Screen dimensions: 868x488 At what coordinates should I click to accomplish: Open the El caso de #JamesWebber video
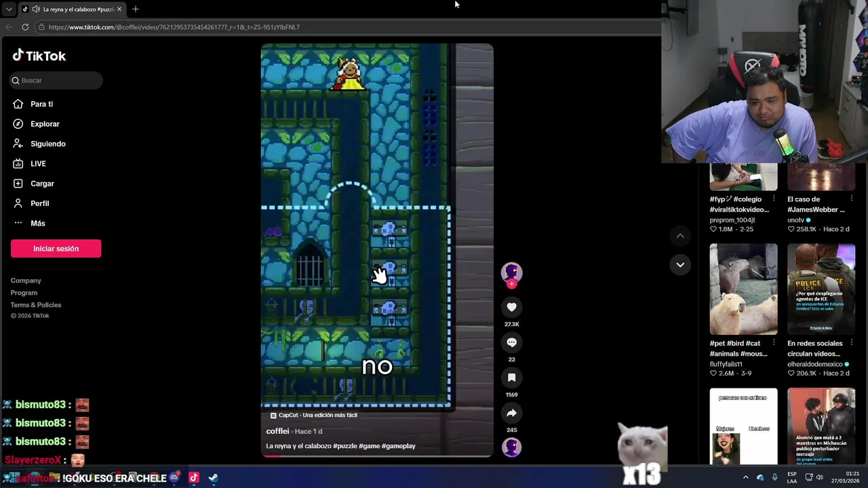coord(816,204)
